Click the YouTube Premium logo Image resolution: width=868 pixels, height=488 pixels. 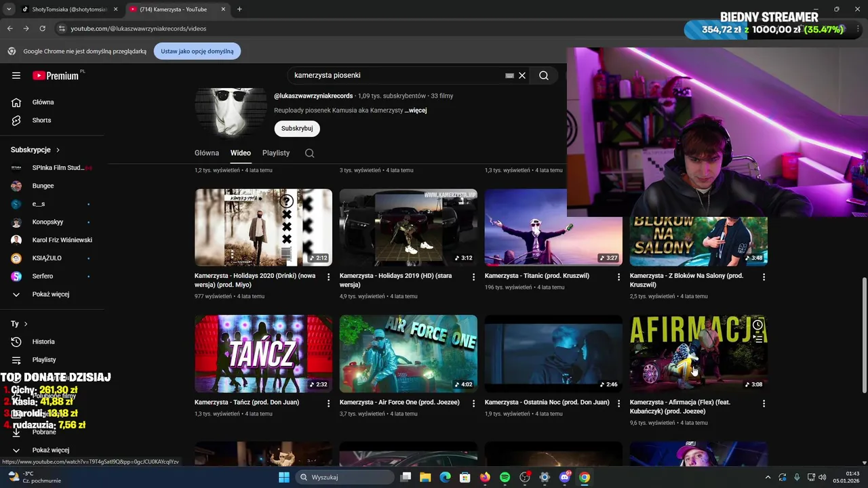click(56, 75)
